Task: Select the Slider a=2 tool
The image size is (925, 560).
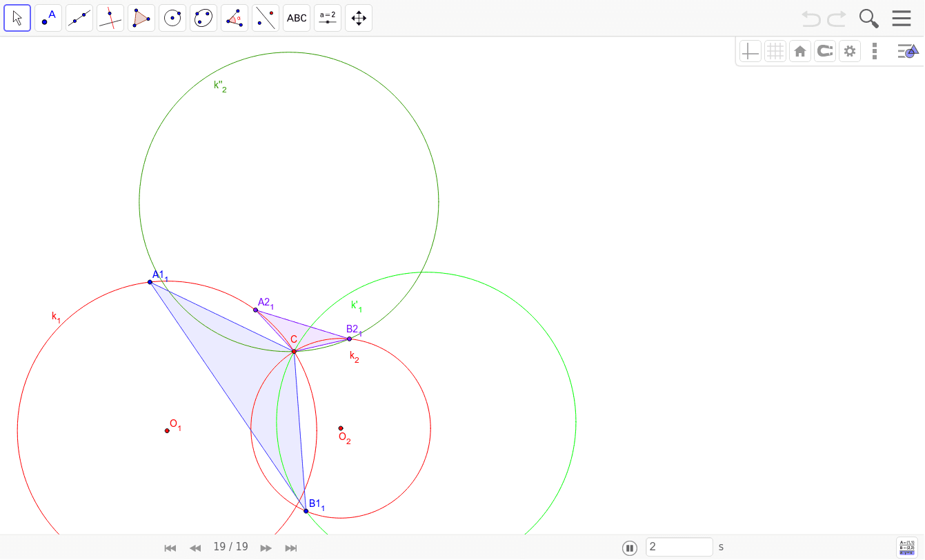Action: click(328, 18)
